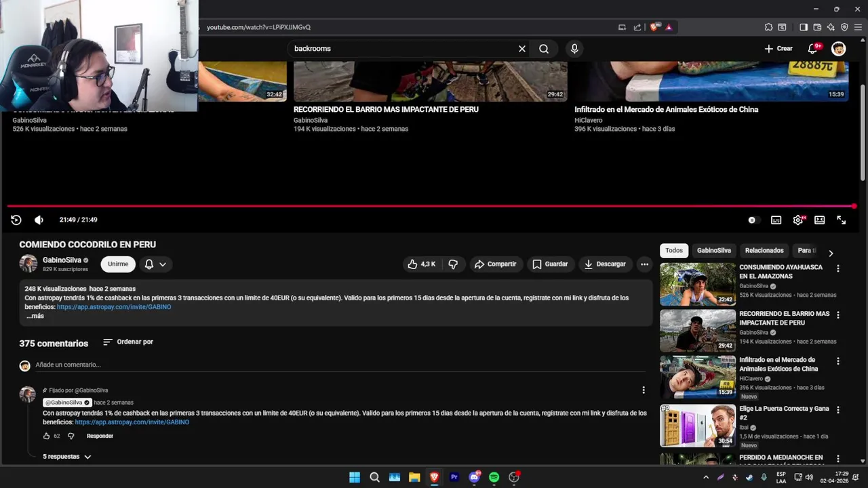Viewport: 868px width, 488px height.
Task: Clear the backrooms search text
Action: (522, 49)
